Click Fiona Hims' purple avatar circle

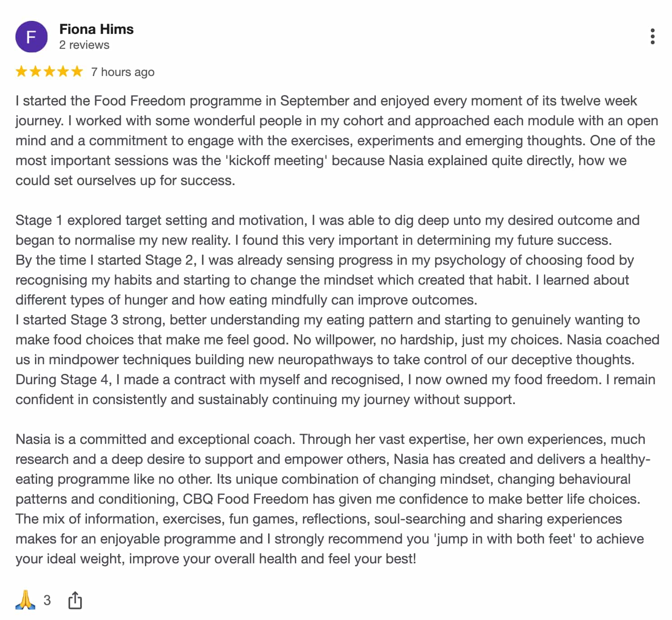point(31,37)
